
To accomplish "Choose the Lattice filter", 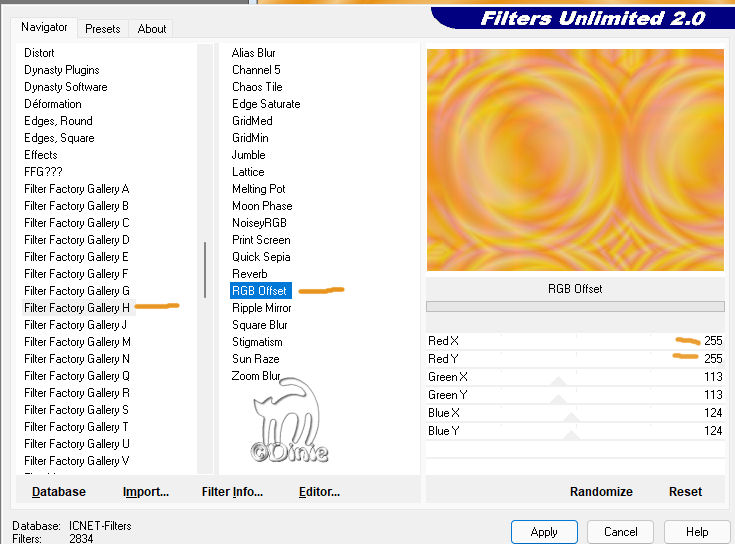I will pos(248,172).
